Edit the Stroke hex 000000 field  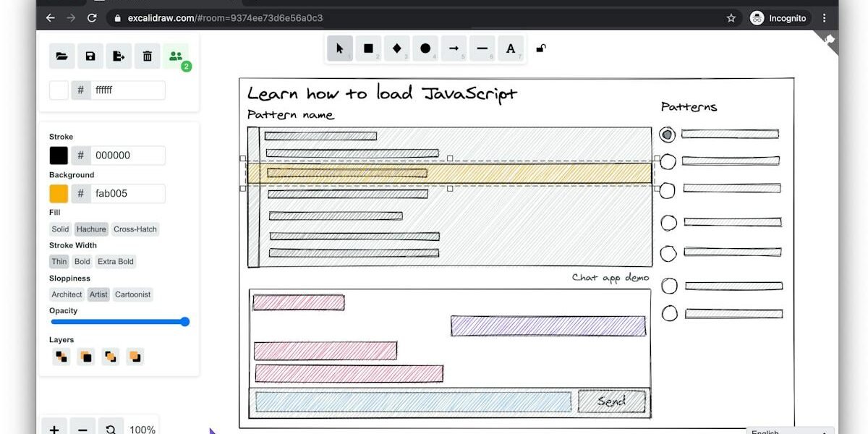coord(127,156)
